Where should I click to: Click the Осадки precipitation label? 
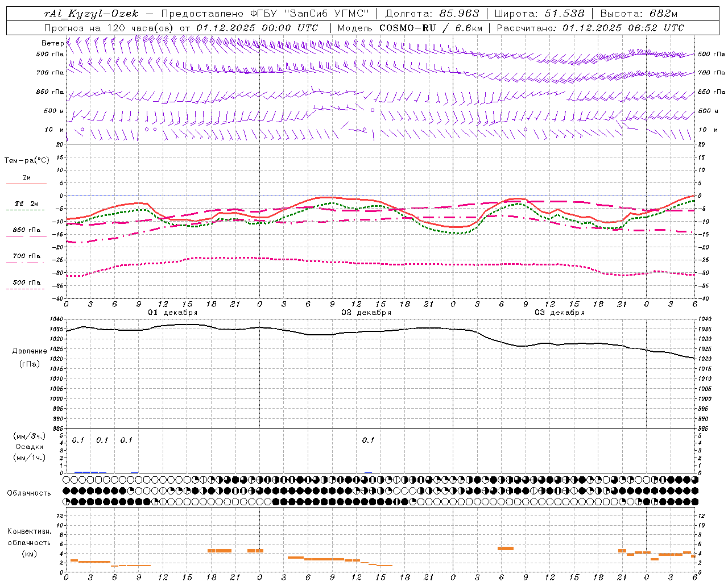30,447
